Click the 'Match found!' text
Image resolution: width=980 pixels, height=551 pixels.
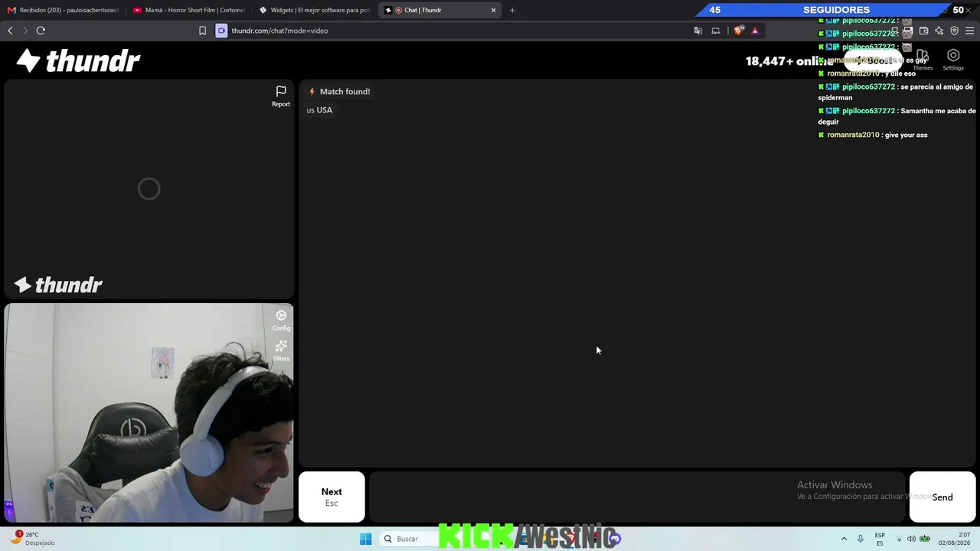[345, 92]
